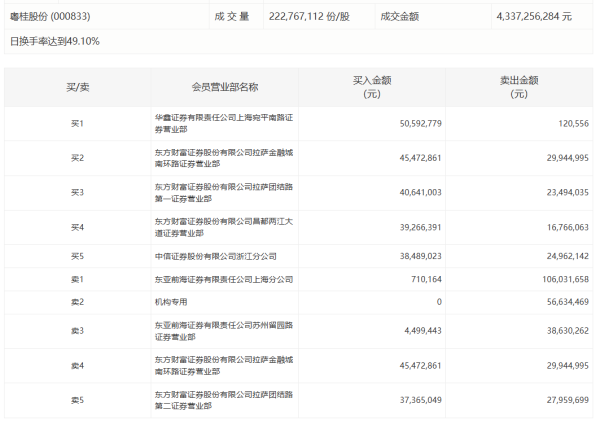600x425 pixels.
Task: Click 45,472,861 in the 卖4 row
Action: coord(421,366)
